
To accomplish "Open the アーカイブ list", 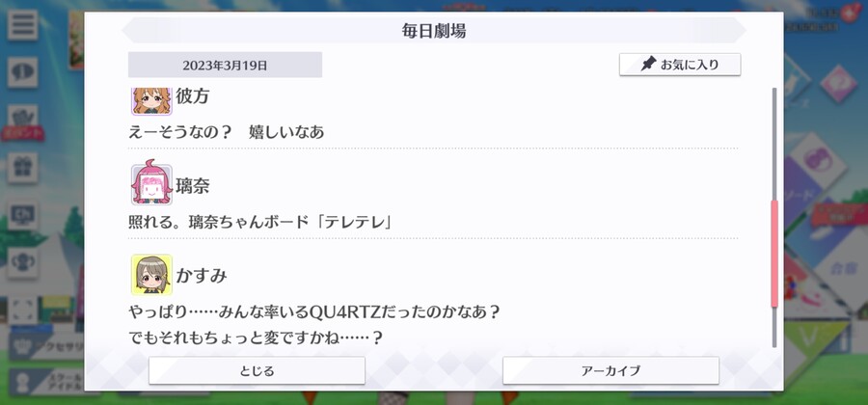I will [610, 370].
